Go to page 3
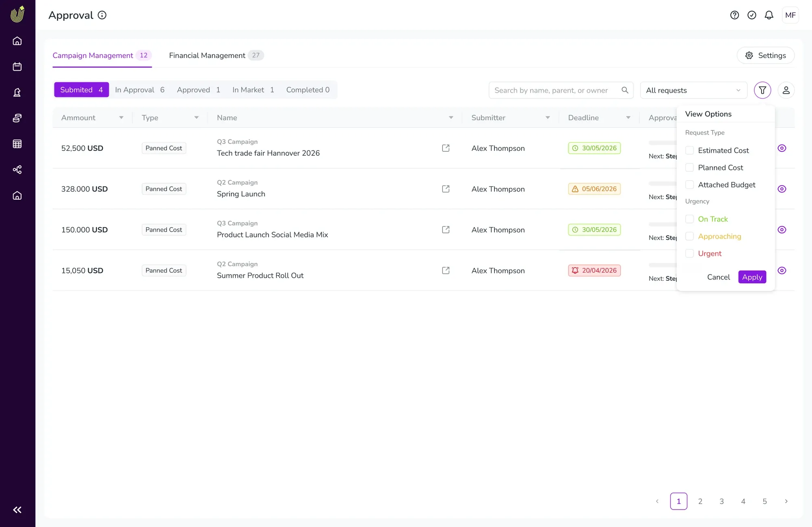This screenshot has height=527, width=812. (721, 501)
